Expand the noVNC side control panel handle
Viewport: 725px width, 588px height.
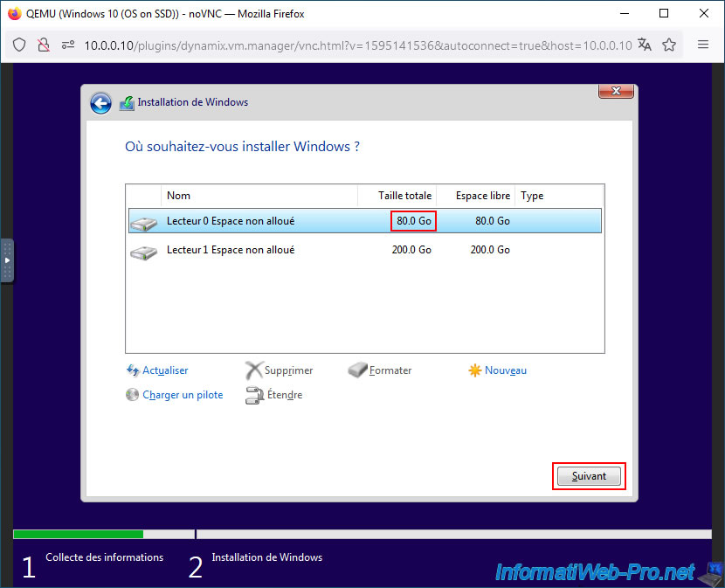7,260
